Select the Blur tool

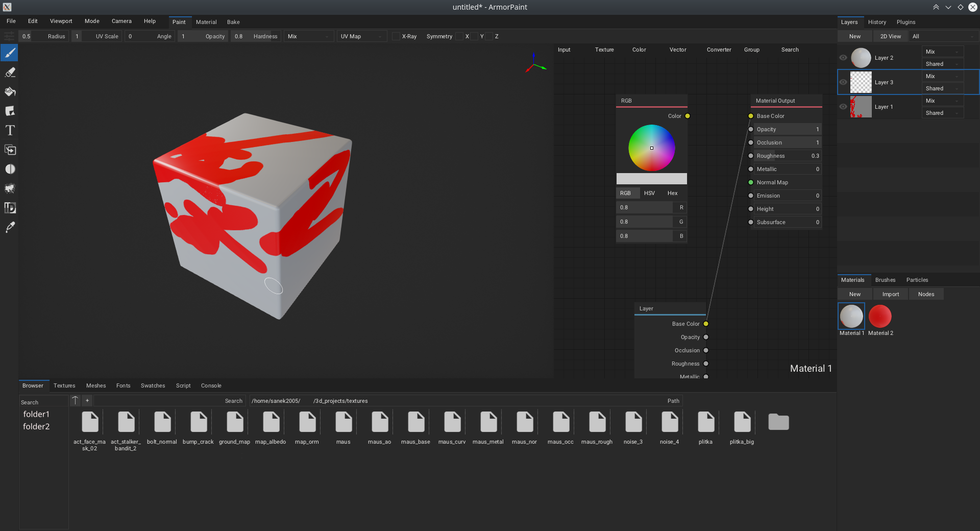tap(10, 170)
